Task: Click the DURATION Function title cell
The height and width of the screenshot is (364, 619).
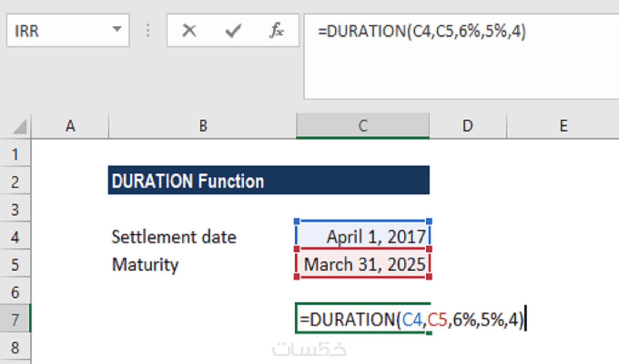Action: point(268,181)
